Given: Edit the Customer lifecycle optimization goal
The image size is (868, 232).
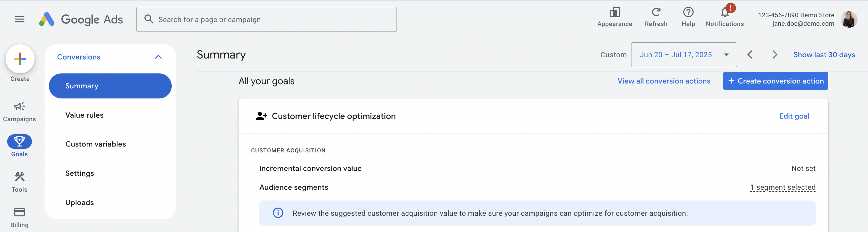Looking at the screenshot, I should (794, 116).
